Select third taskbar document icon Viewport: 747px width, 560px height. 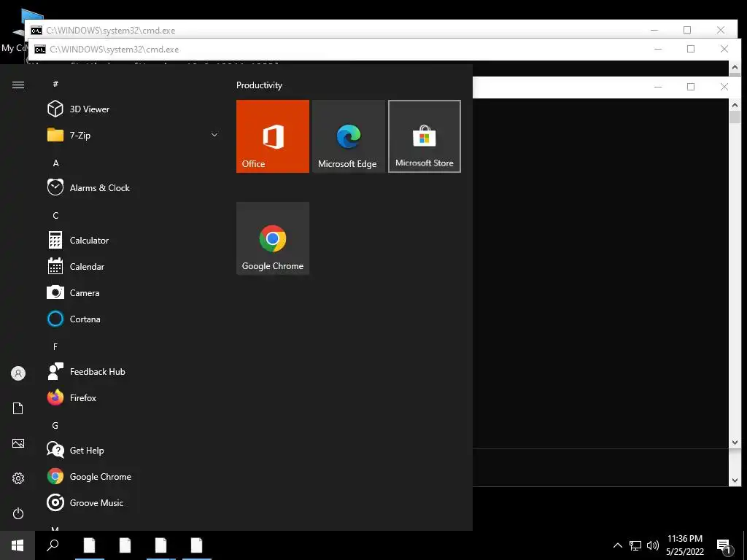(161, 545)
